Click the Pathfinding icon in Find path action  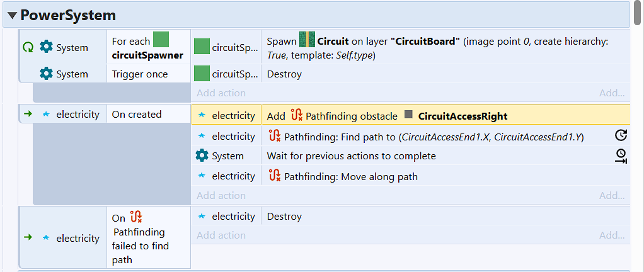[x=274, y=136]
